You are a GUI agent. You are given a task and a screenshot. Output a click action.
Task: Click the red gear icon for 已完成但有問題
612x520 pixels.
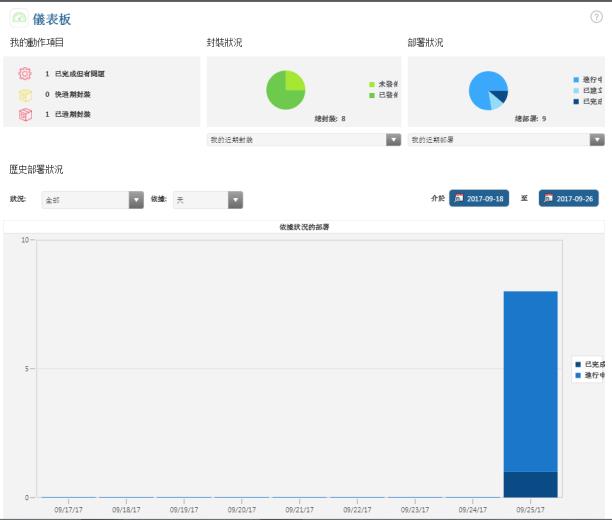point(25,73)
